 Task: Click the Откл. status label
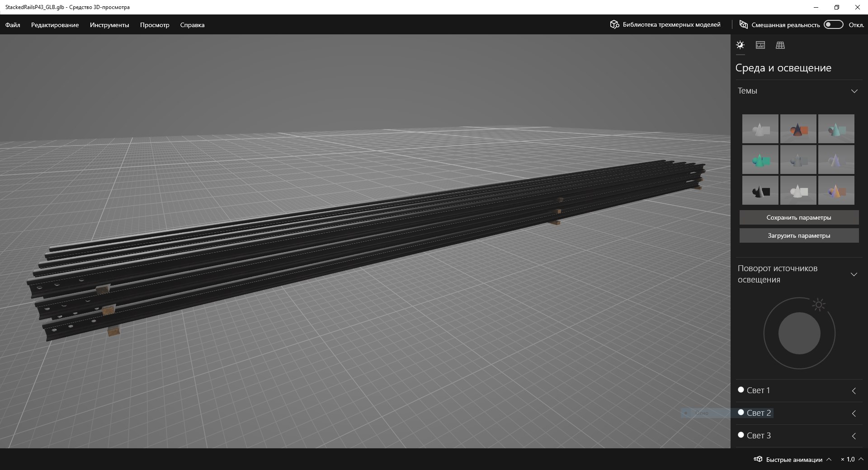coord(856,25)
